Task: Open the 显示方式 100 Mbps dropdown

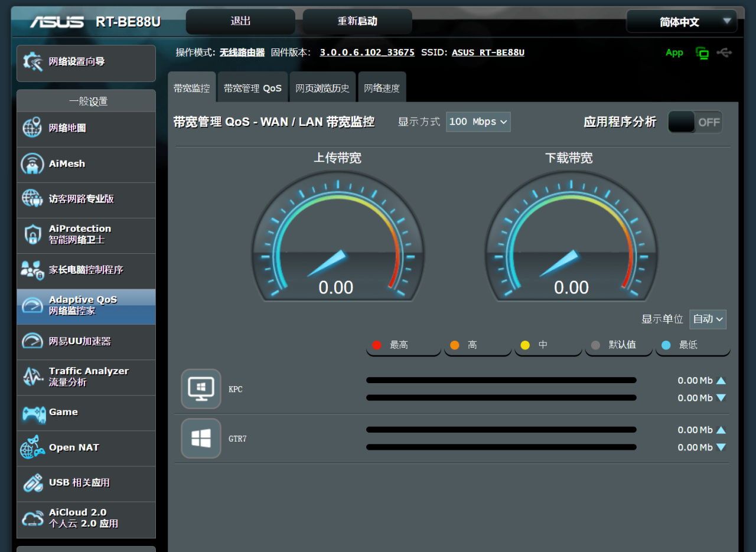Action: coord(478,122)
